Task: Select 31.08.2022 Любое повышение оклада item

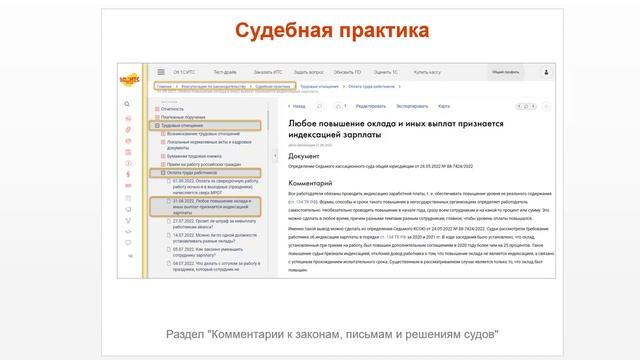Action: tap(206, 207)
